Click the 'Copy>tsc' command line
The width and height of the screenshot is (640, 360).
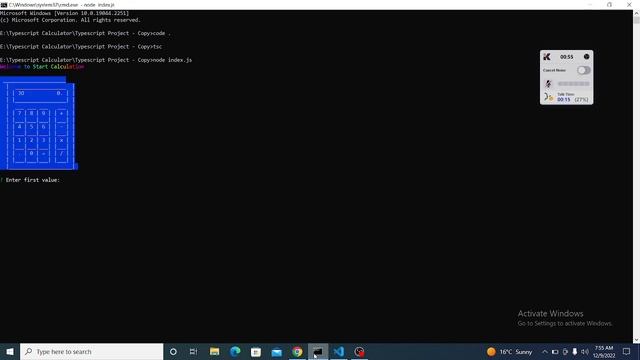[x=81, y=47]
